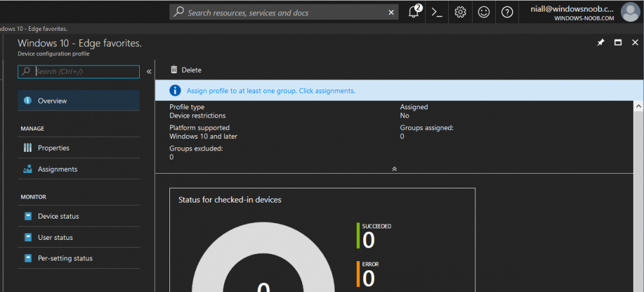The width and height of the screenshot is (644, 292).
Task: Open Device status under Monitor
Action: (x=79, y=216)
